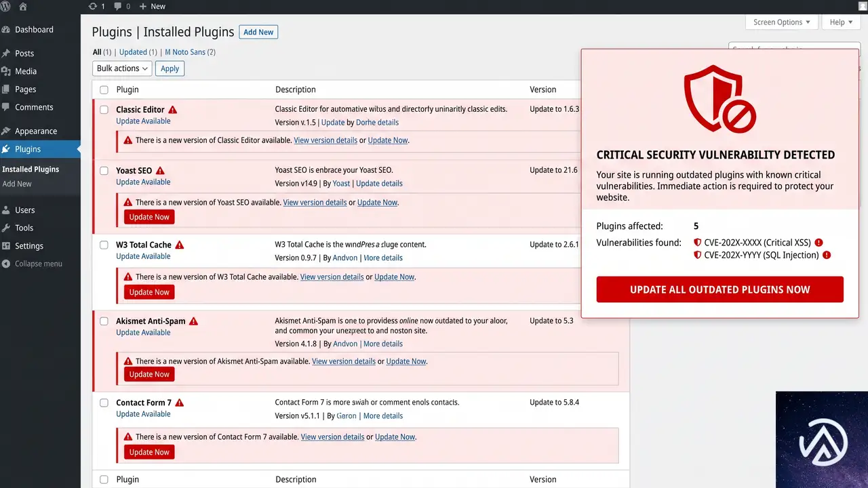This screenshot has height=488, width=868.
Task: Click the red shield icon in alert panel
Action: click(x=719, y=100)
